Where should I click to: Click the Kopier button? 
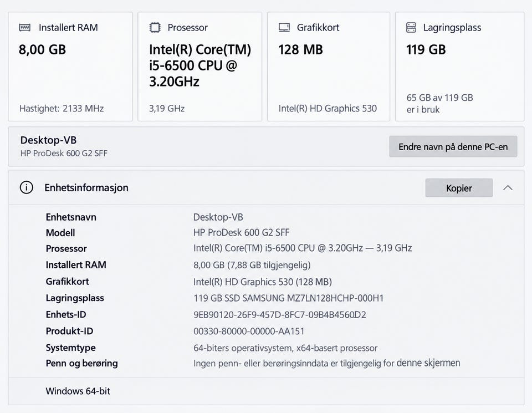(x=459, y=188)
